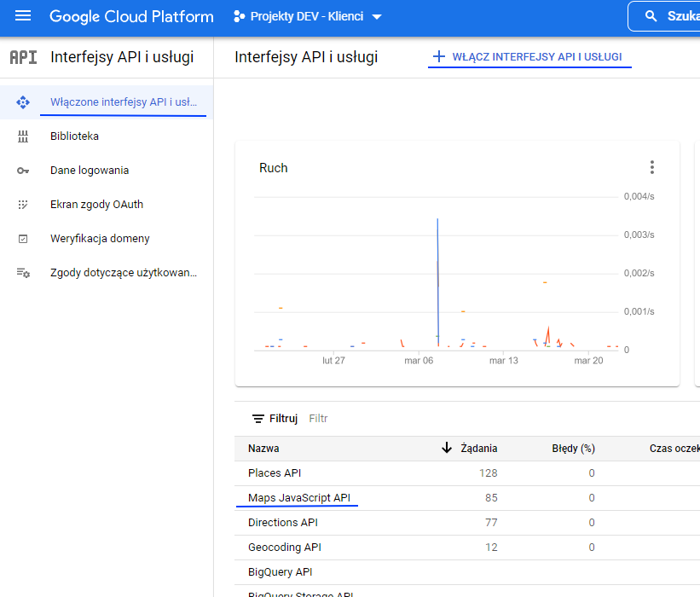Image resolution: width=700 pixels, height=597 pixels.
Task: Click the Biblioteka library icon
Action: click(x=23, y=136)
